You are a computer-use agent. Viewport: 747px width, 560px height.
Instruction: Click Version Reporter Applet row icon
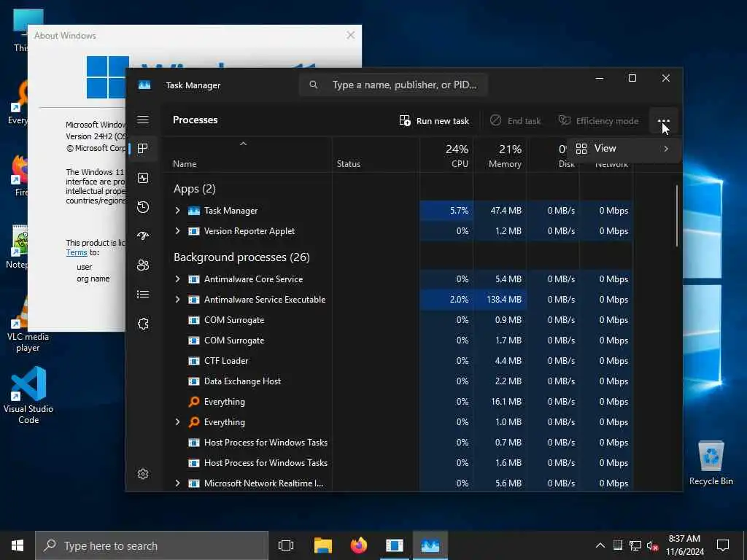pos(194,231)
